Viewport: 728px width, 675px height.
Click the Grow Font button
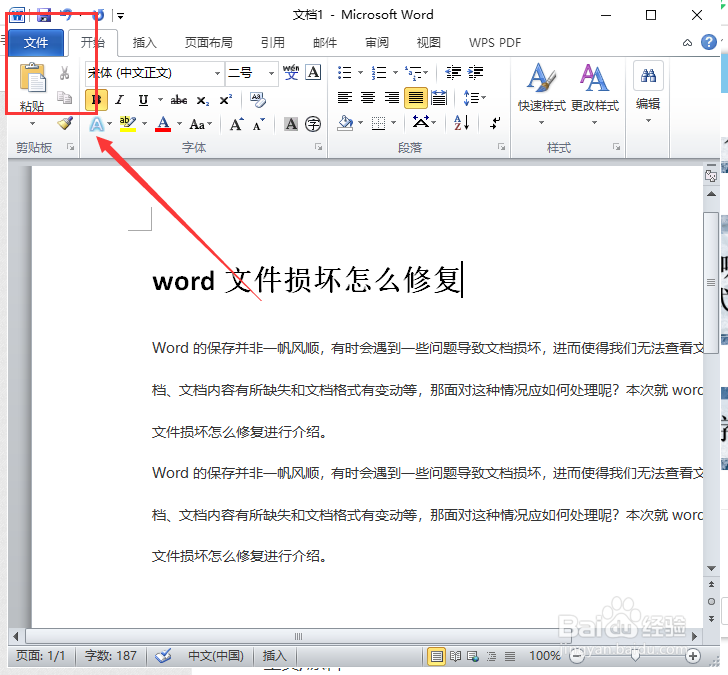236,124
